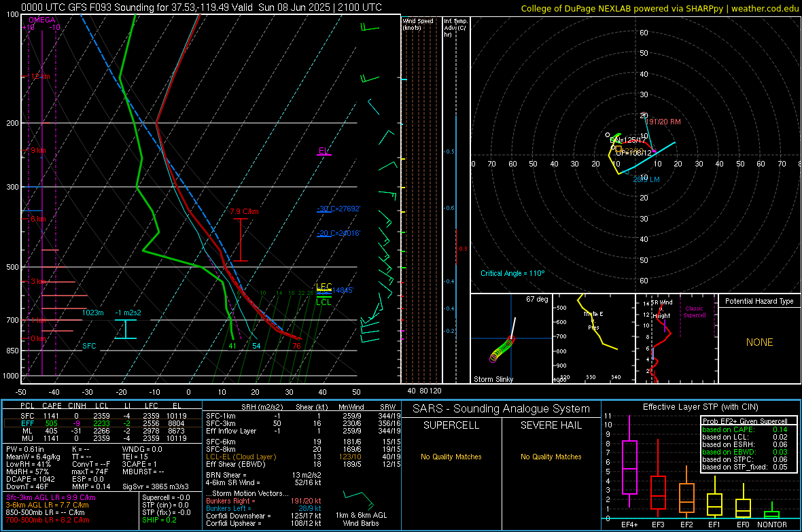This screenshot has width=802, height=532.
Task: Click the Wind Speed (knots) panel header
Action: tap(418, 24)
